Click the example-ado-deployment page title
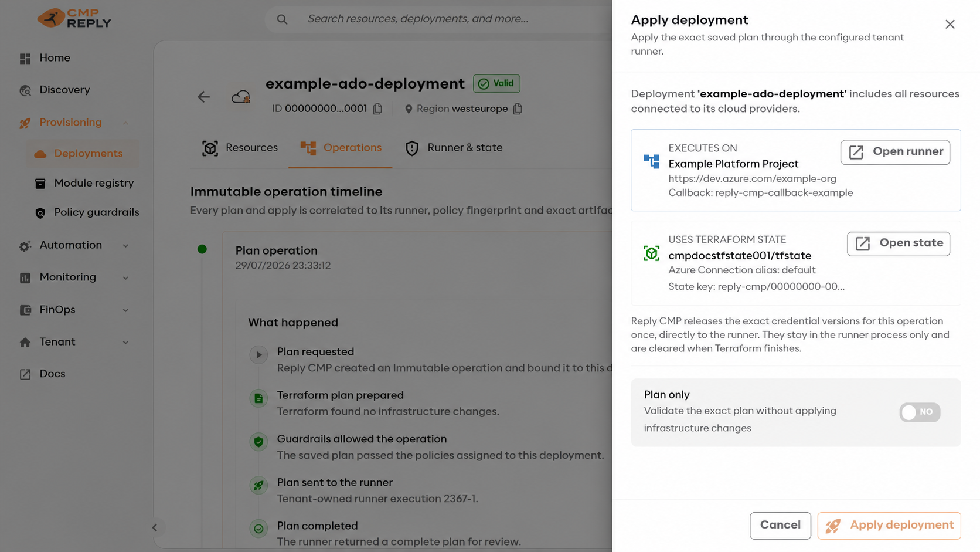This screenshot has height=552, width=980. point(365,84)
